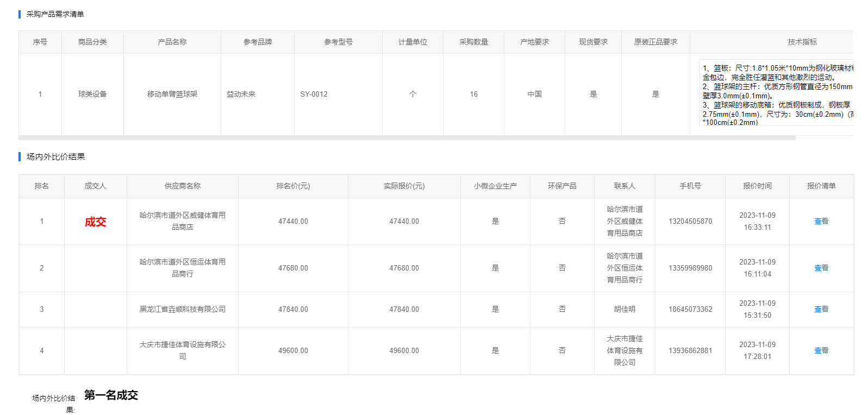Open 查看 link for 哈尔滨市道外区威健体育用品商店
The height and width of the screenshot is (415, 868).
coord(821,221)
